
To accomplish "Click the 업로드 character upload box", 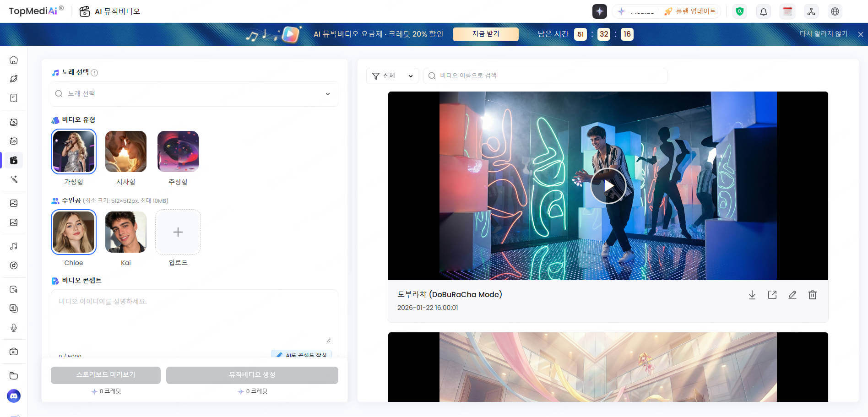I will tap(178, 232).
